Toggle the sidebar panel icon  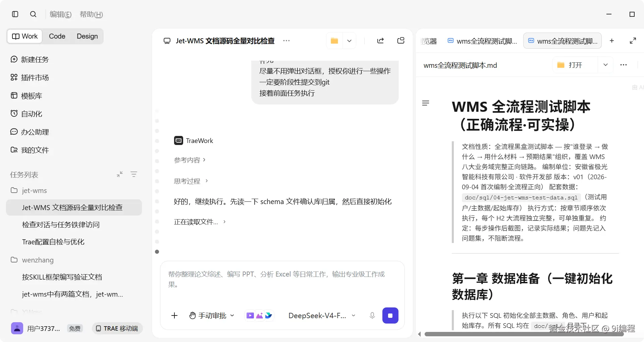[x=15, y=14]
